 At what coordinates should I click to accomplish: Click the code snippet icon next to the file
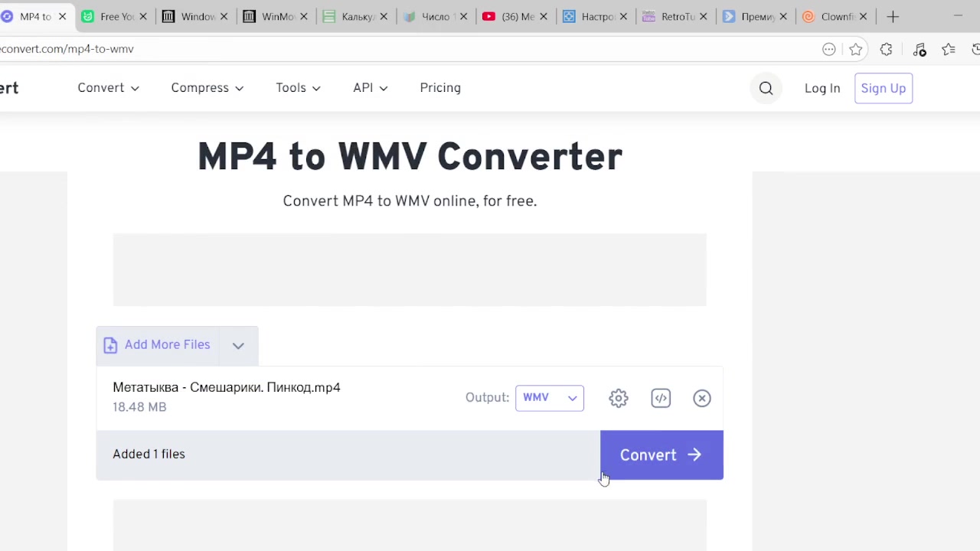click(x=661, y=398)
